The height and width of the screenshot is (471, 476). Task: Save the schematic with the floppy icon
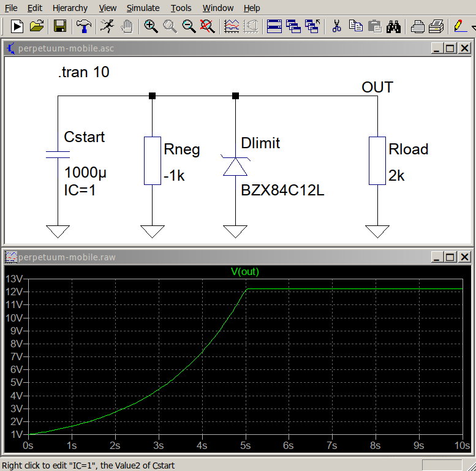(x=60, y=26)
